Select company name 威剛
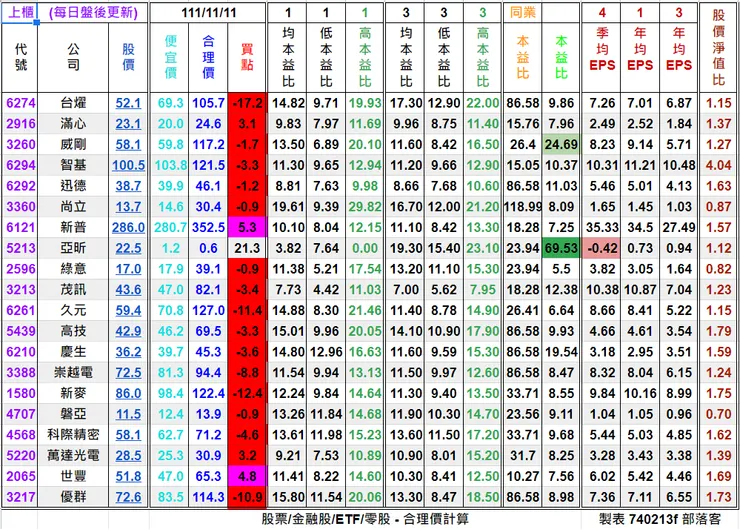 [x=73, y=144]
